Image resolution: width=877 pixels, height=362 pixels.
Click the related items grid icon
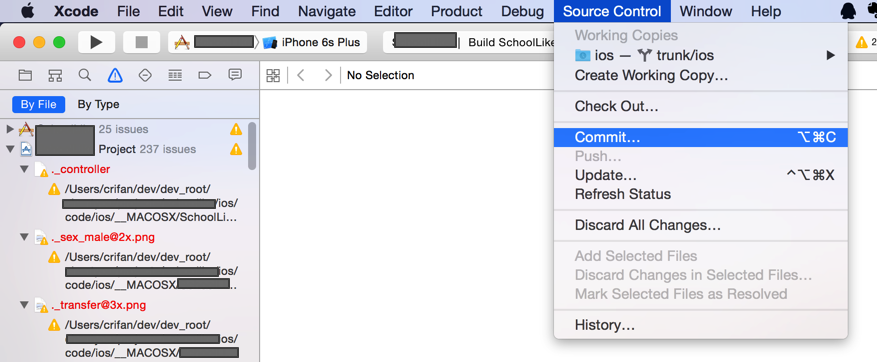click(273, 76)
